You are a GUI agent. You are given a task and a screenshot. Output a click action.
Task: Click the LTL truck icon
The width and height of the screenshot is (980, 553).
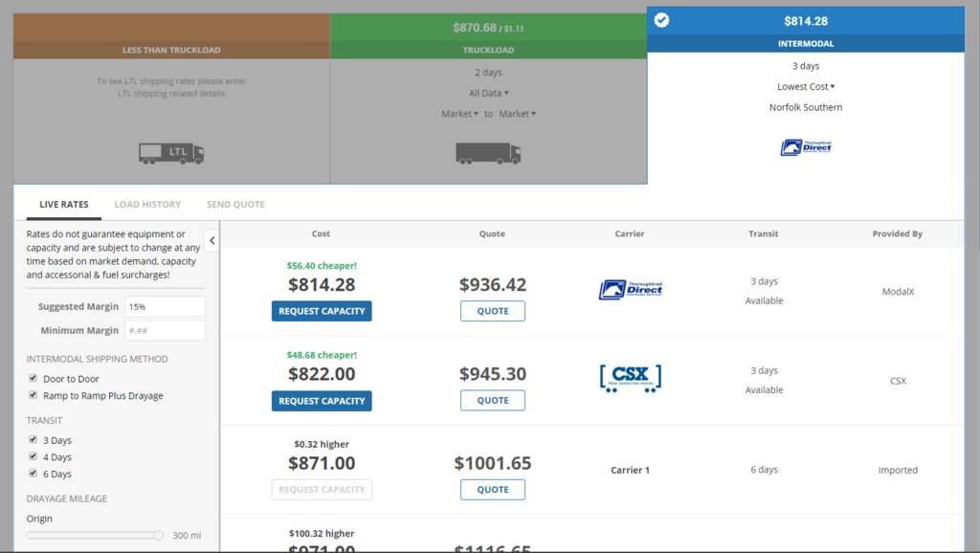[171, 153]
